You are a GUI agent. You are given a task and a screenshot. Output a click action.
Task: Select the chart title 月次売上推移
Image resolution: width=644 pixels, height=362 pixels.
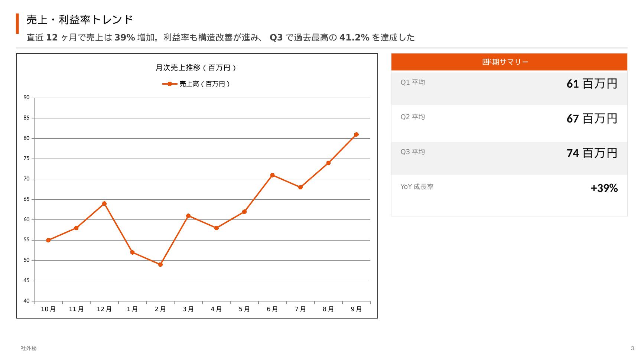pyautogui.click(x=196, y=68)
